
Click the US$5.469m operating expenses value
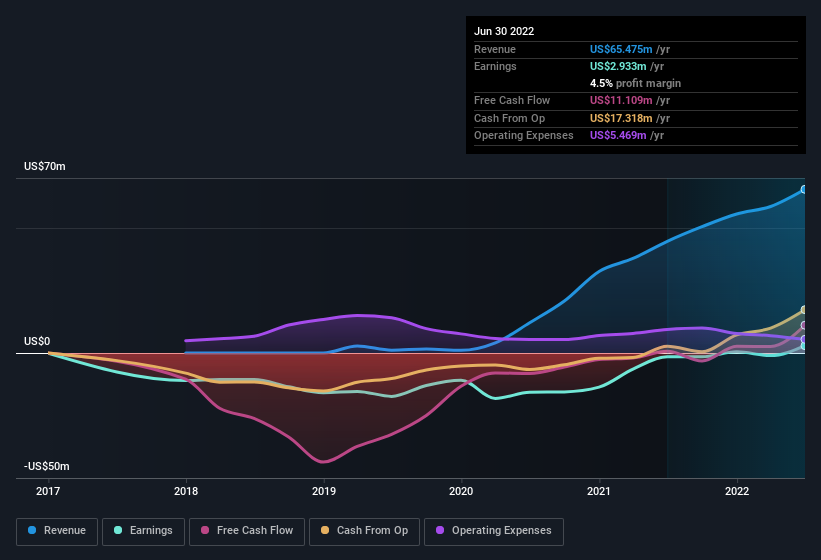[618, 135]
